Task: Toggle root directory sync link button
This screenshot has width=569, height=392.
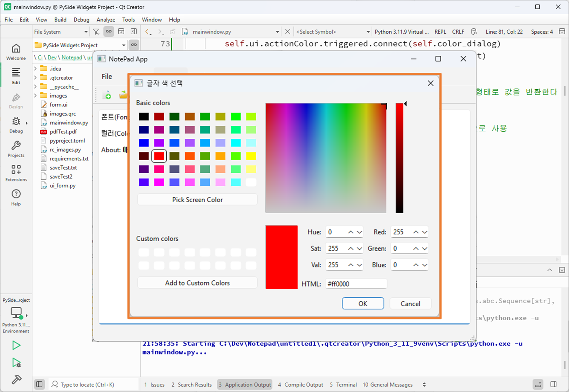Action: [134, 45]
